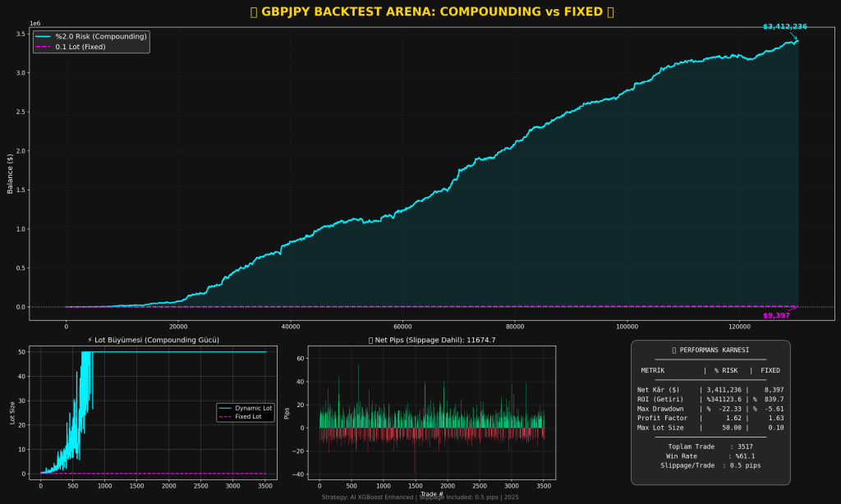Click the Dynamic Lot legend entry
This screenshot has height=504, width=841.
point(244,408)
